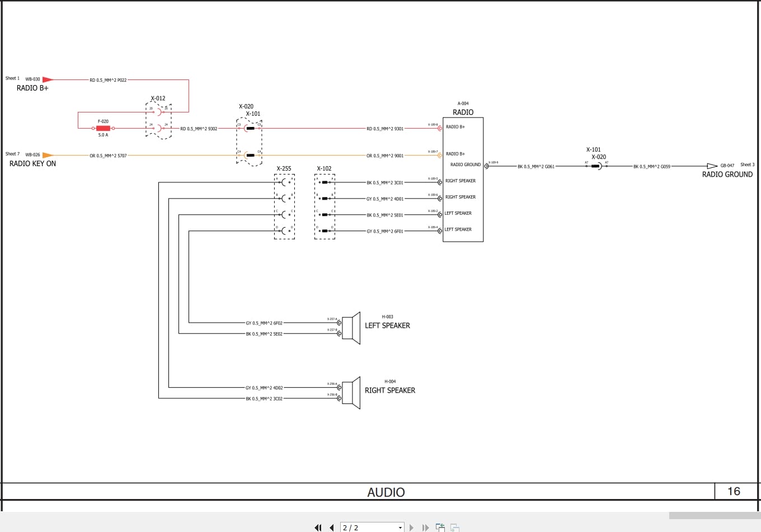Go to the previous page
The width and height of the screenshot is (761, 532).
click(x=332, y=528)
